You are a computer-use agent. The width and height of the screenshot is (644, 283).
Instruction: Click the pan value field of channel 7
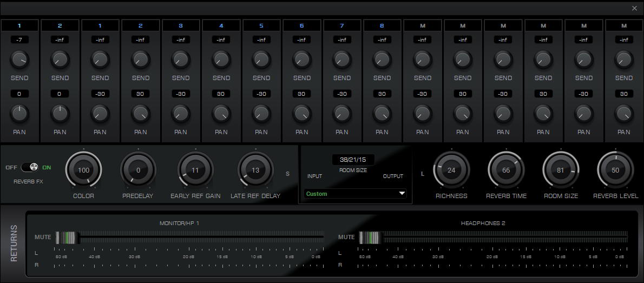[341, 94]
